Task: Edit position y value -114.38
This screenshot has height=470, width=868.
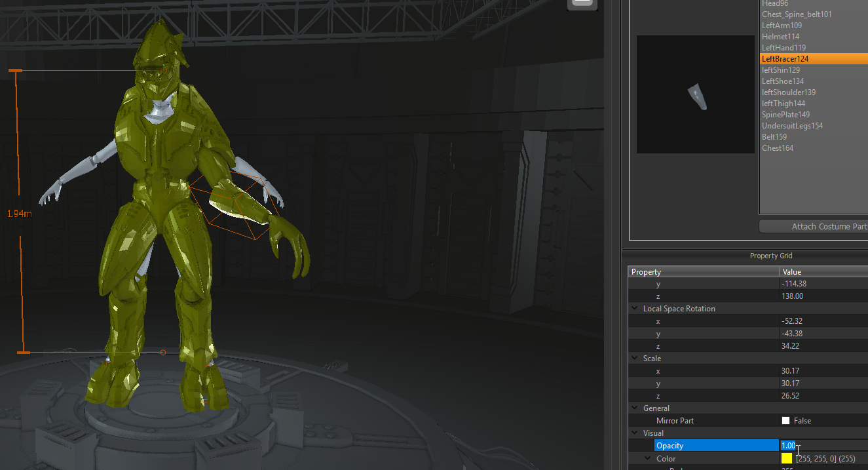Action: click(823, 284)
